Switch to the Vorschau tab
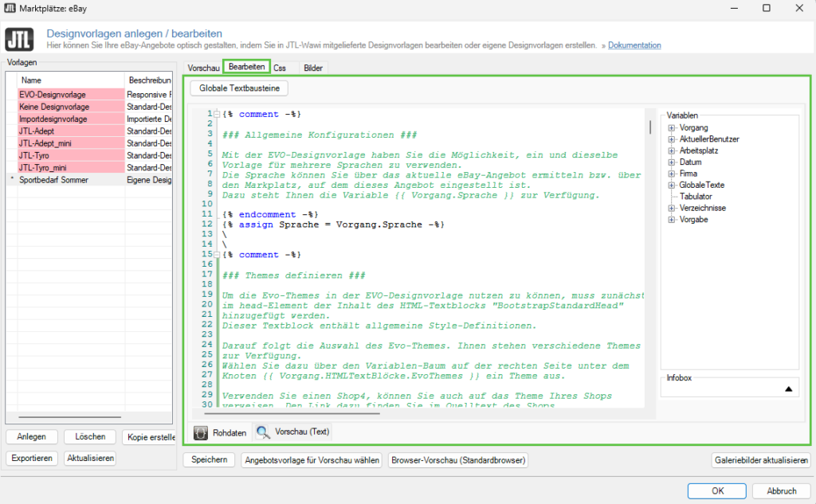Viewport: 816px width, 504px height. (x=203, y=68)
